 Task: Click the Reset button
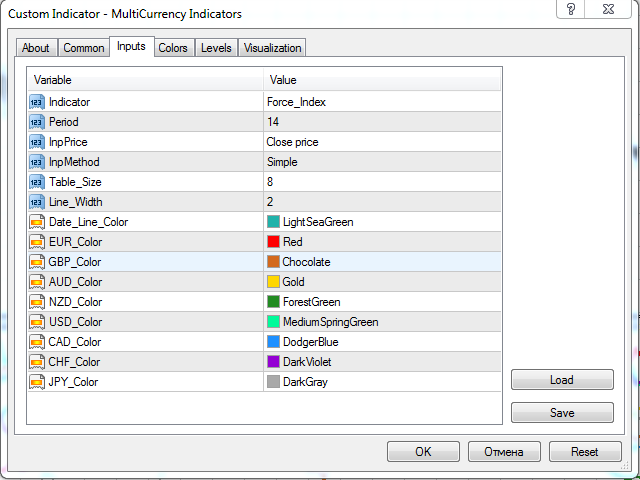[x=585, y=451]
